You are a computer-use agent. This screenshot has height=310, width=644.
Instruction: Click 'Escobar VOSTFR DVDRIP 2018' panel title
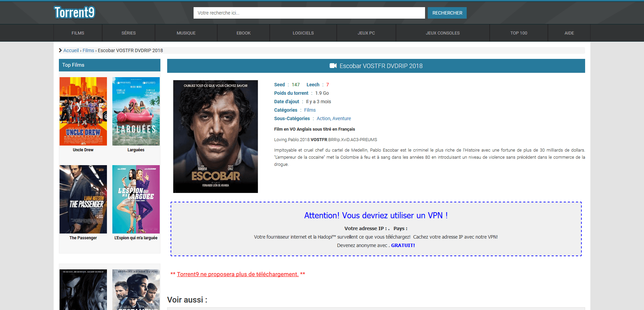coord(381,66)
